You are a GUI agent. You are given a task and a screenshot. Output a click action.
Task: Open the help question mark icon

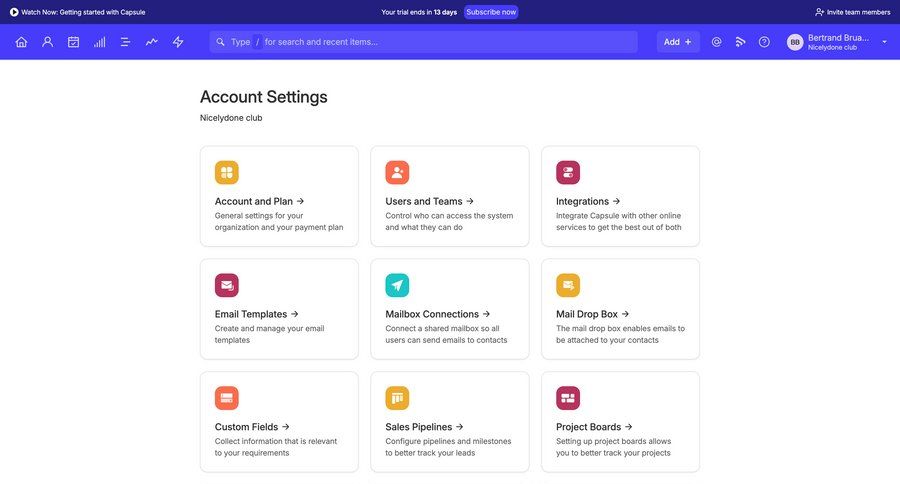(x=764, y=42)
